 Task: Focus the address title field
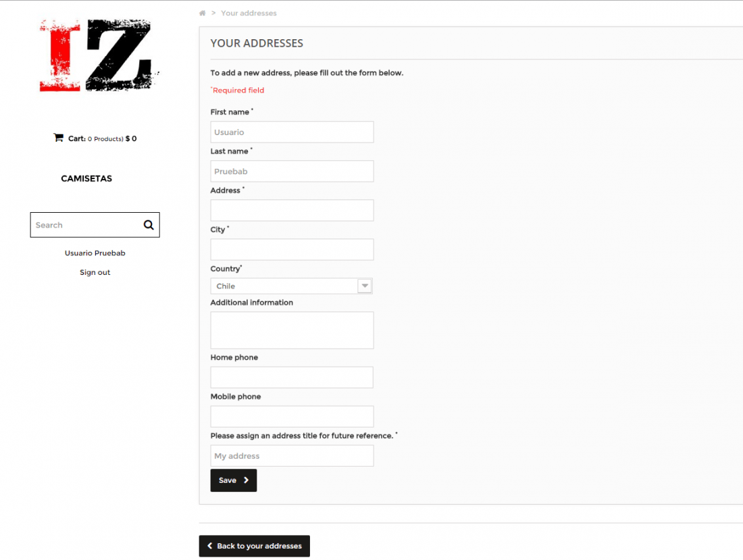pos(292,456)
